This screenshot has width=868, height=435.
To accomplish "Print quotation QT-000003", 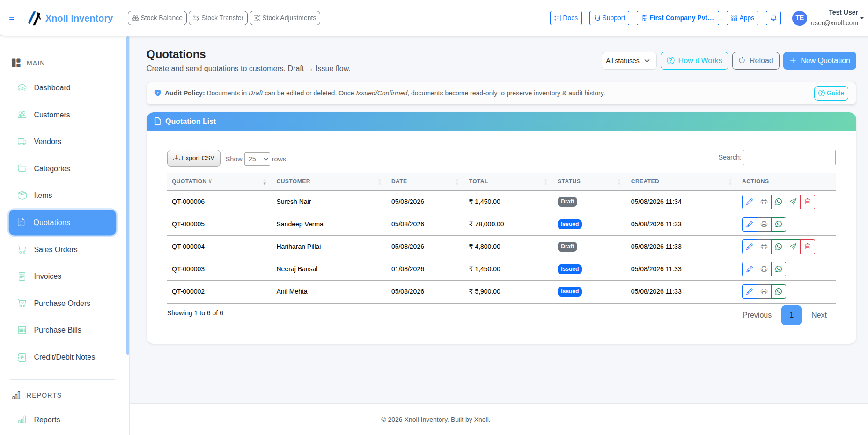I will coord(764,269).
